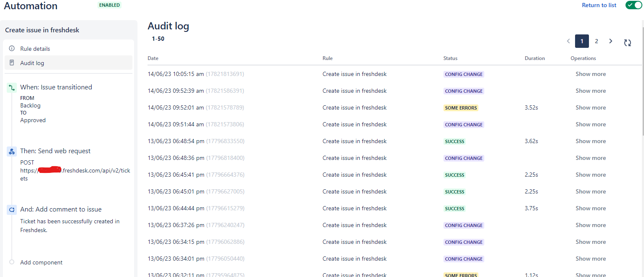Show more for 13/06/23 06:48:36 pm entry
This screenshot has width=644, height=277.
pyautogui.click(x=591, y=158)
